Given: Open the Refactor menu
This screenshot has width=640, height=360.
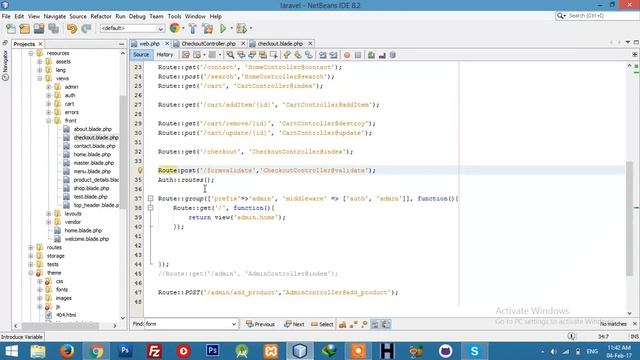Looking at the screenshot, I should [x=101, y=16].
